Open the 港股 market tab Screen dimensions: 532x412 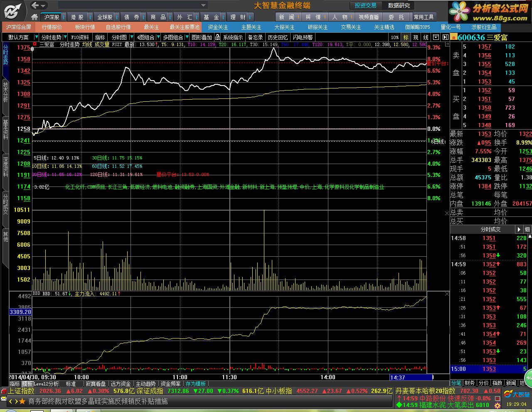click(77, 17)
